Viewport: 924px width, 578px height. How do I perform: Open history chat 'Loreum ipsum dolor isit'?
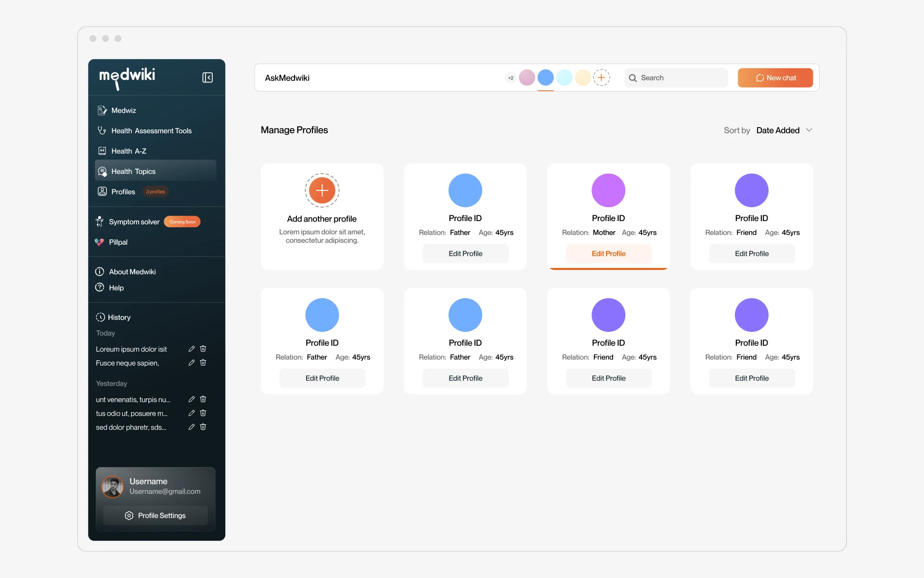(x=131, y=349)
